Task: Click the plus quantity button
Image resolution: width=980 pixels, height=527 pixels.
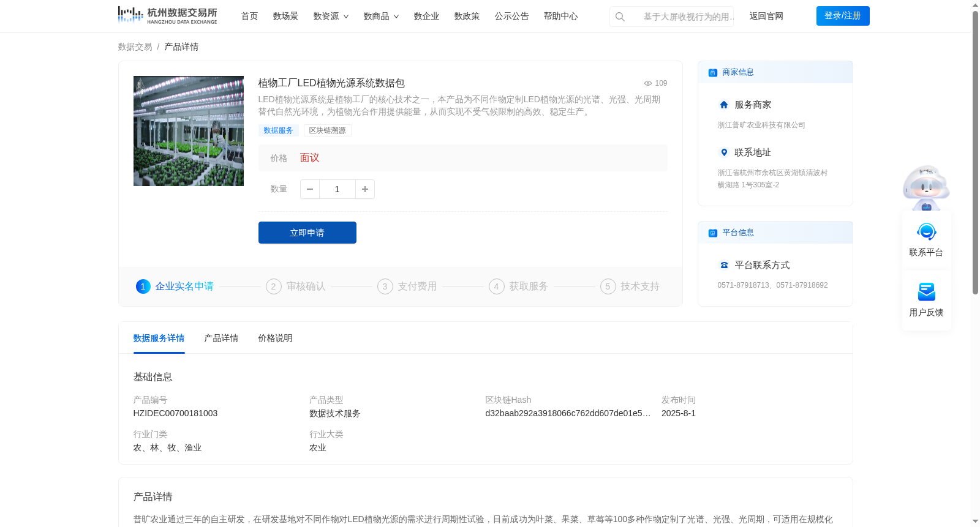Action: coord(365,189)
